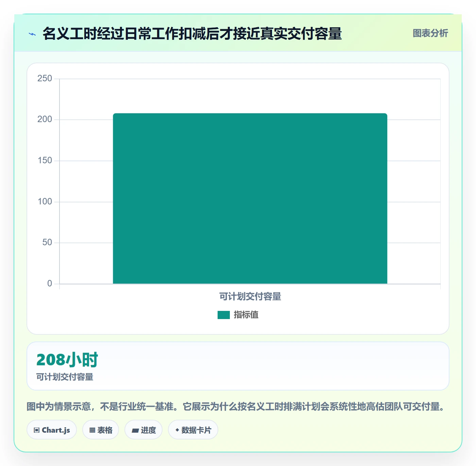Image resolution: width=476 pixels, height=466 pixels.
Task: Click the y-axis value 50
Action: [47, 243]
